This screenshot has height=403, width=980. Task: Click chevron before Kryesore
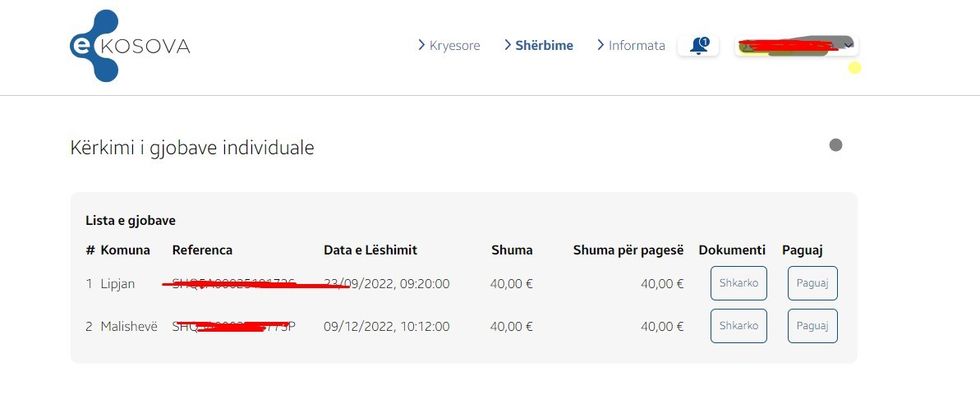point(422,46)
